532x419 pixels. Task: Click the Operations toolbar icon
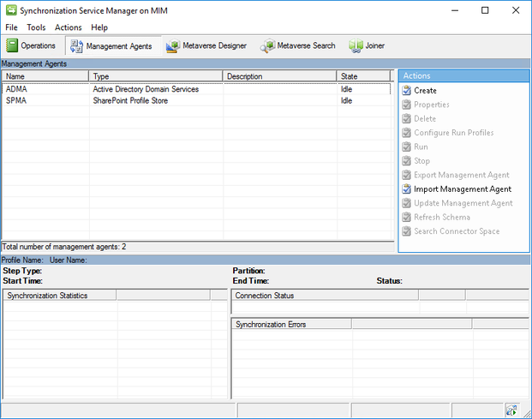(11, 45)
